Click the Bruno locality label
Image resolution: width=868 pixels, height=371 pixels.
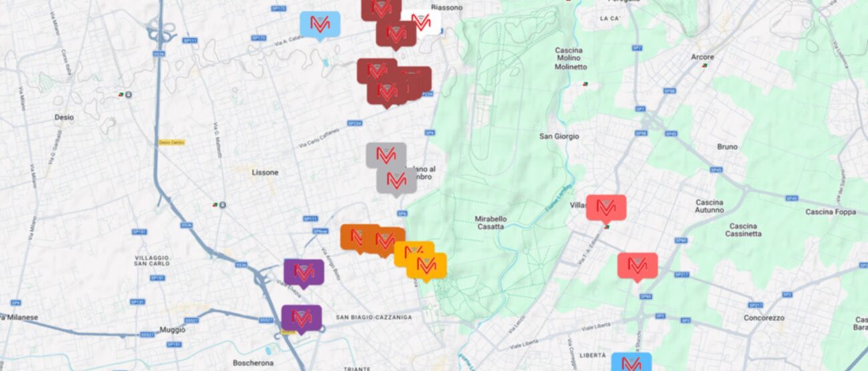[727, 147]
